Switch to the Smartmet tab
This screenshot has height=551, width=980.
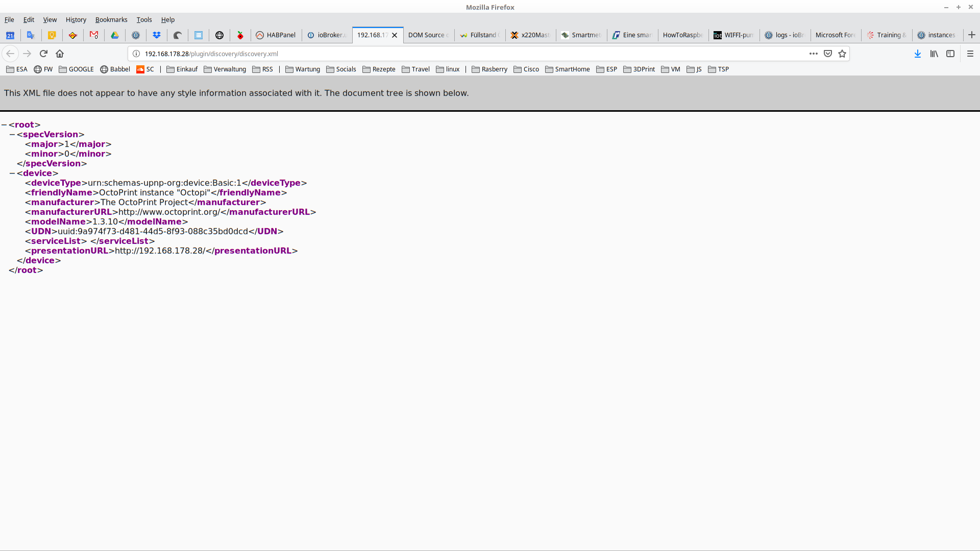pyautogui.click(x=582, y=35)
